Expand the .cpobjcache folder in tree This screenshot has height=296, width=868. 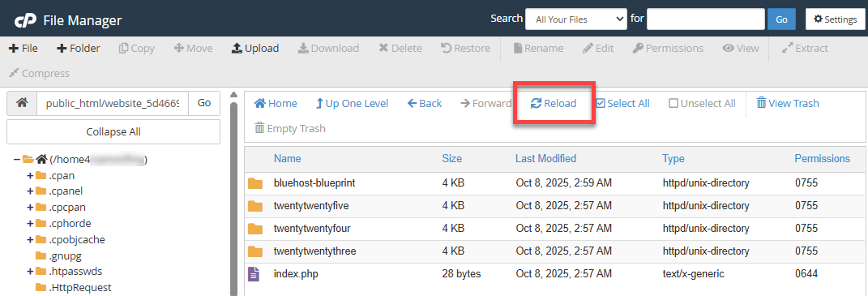[x=30, y=239]
